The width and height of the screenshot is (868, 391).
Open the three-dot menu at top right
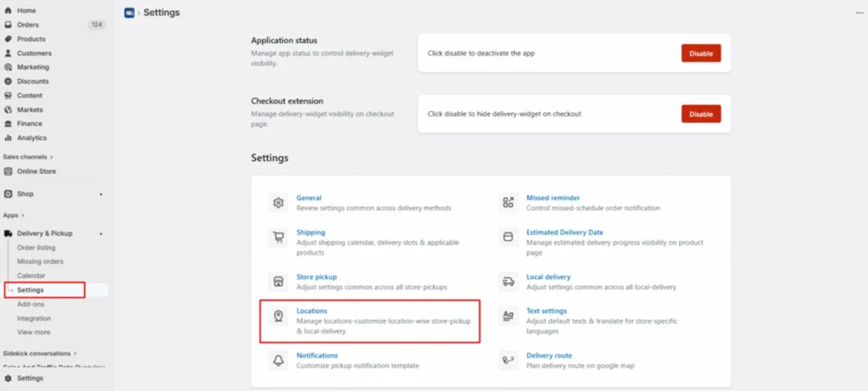[x=860, y=13]
